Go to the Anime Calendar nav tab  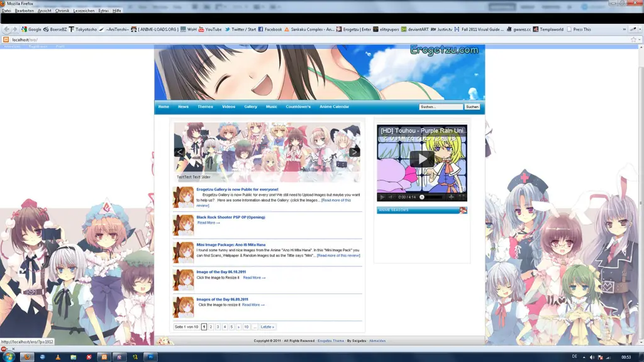(335, 107)
